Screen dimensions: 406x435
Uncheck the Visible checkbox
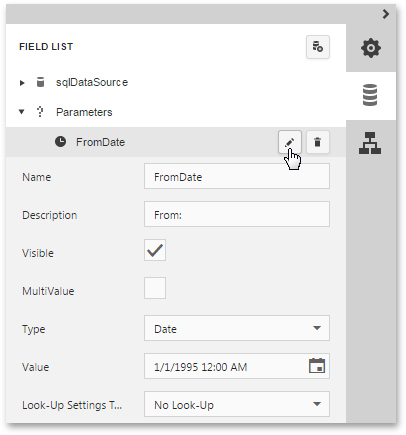pyautogui.click(x=155, y=250)
